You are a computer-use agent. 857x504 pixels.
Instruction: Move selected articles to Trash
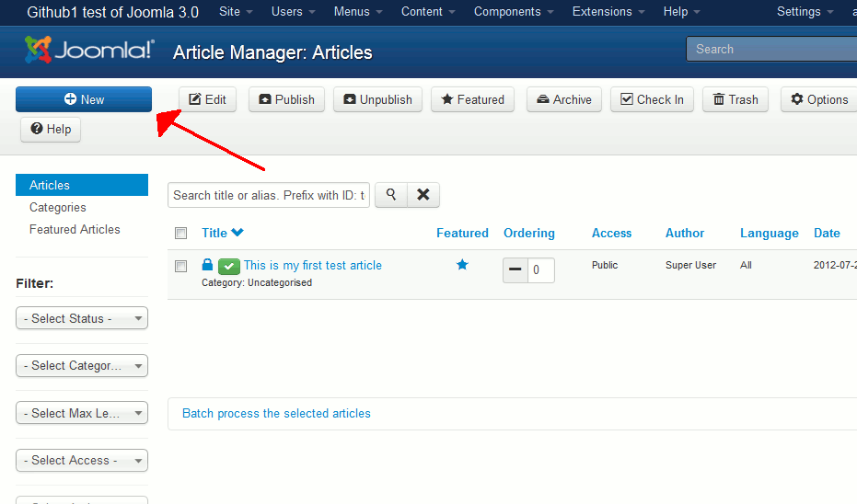click(x=735, y=99)
